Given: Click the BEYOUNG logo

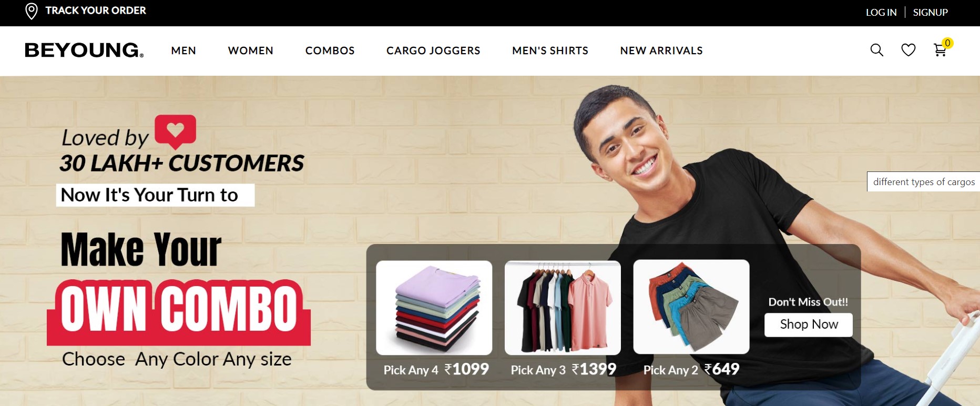Looking at the screenshot, I should 84,50.
